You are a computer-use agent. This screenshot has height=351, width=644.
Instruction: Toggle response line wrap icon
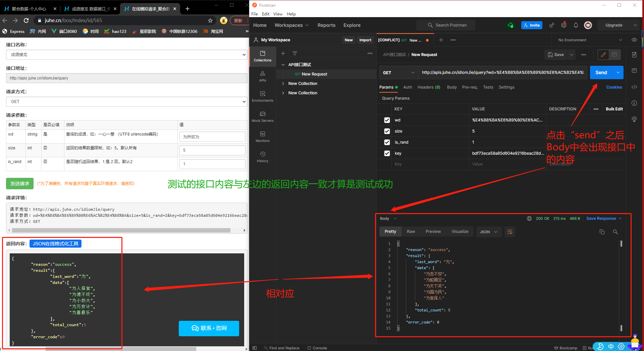tap(510, 232)
